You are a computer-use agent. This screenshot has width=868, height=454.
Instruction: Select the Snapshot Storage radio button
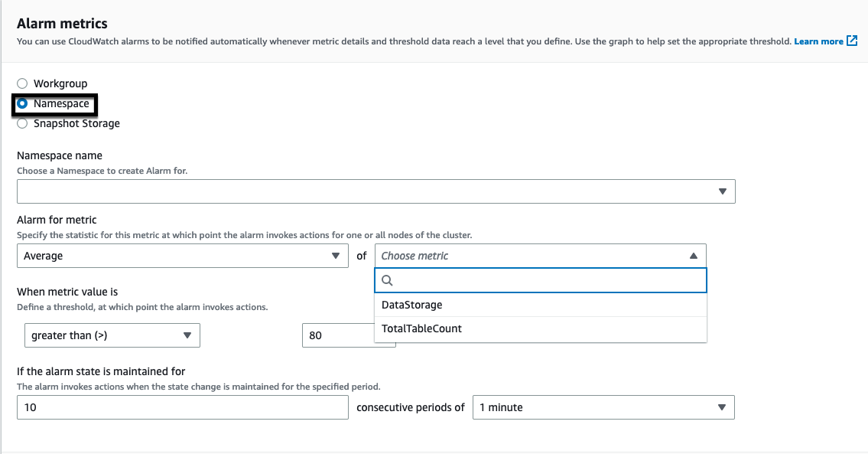tap(22, 122)
